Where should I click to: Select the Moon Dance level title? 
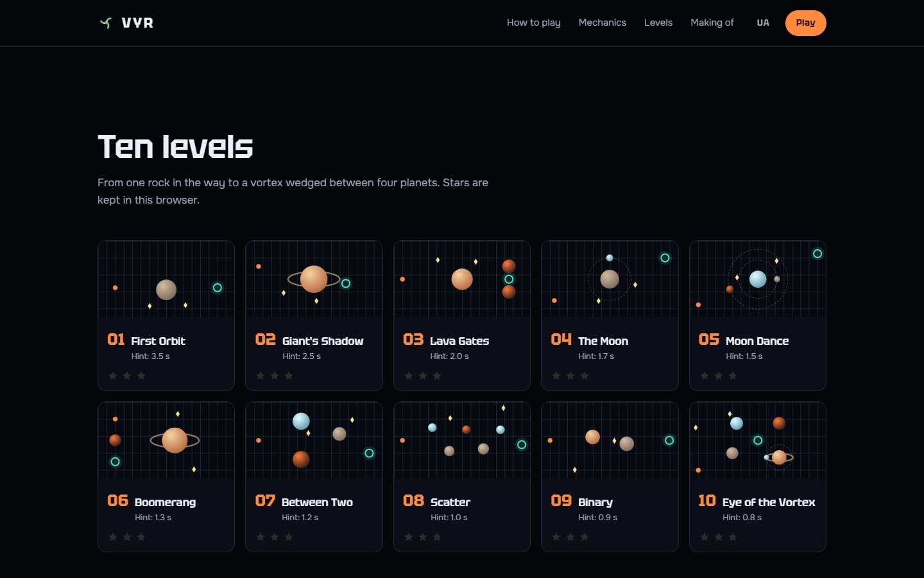click(x=757, y=341)
